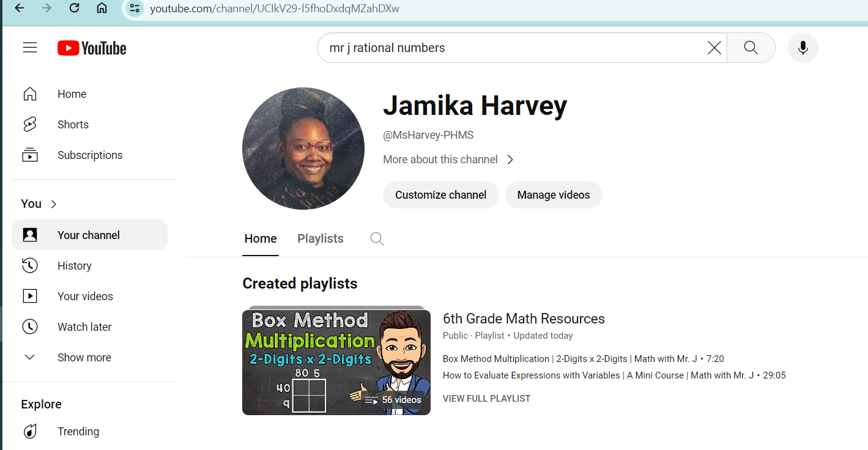Open Subscriptions in the sidebar

(x=89, y=155)
